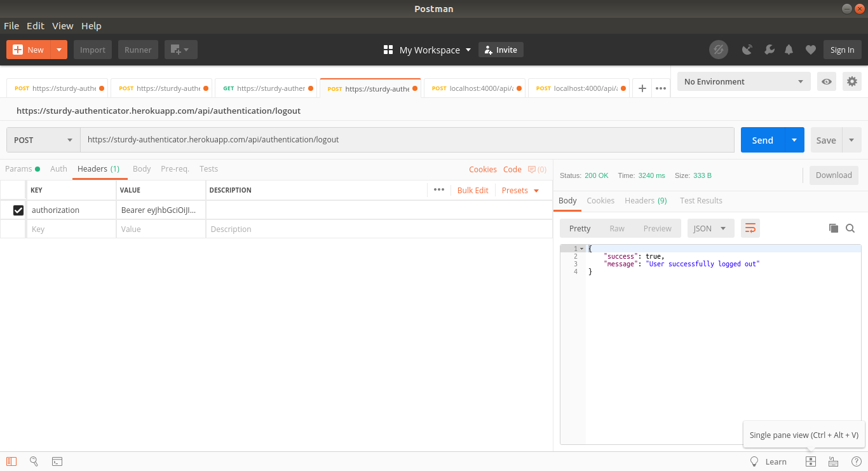Download the response

coord(834,175)
